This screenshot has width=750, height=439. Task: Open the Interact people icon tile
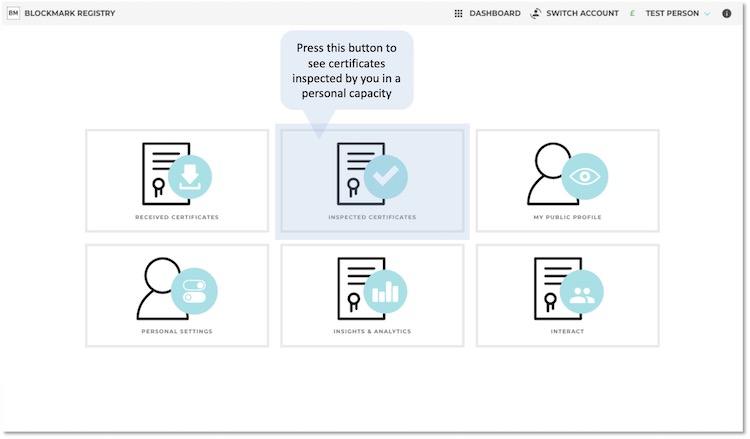coord(581,291)
